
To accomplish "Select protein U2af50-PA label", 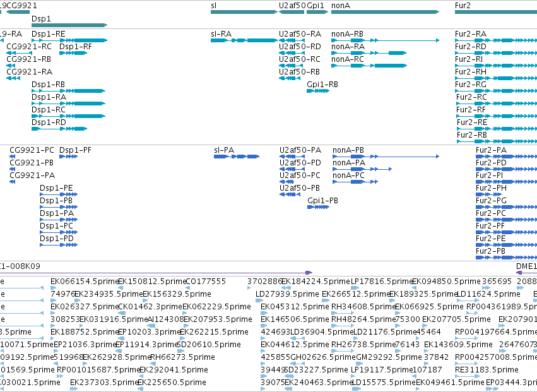I will pyautogui.click(x=300, y=150).
